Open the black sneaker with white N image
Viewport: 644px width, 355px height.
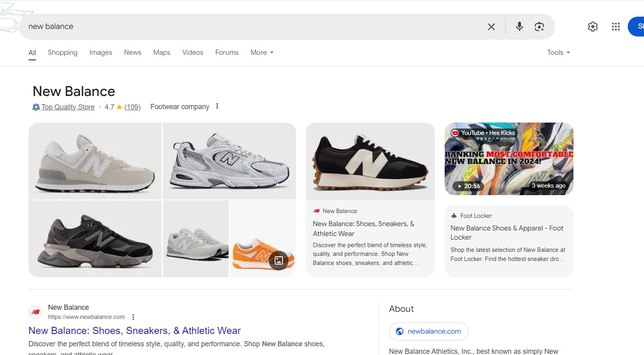pos(370,161)
